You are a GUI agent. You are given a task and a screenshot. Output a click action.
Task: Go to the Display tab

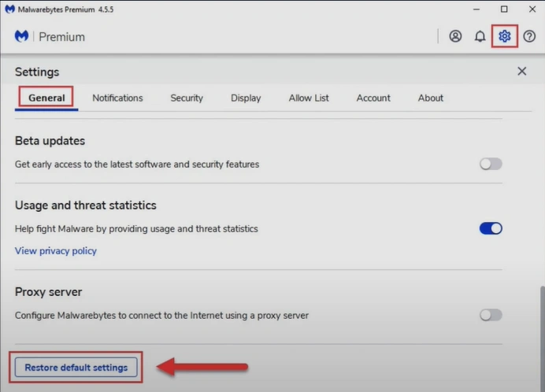coord(246,98)
